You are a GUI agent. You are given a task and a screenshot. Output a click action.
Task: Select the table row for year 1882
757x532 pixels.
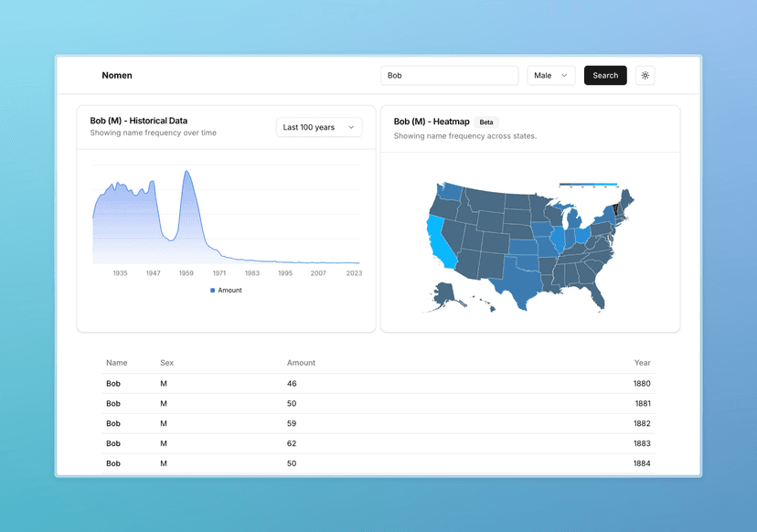378,423
